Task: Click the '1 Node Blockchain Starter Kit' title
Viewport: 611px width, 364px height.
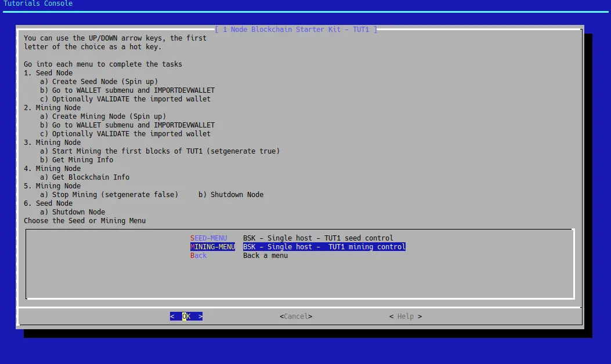Action: click(296, 29)
